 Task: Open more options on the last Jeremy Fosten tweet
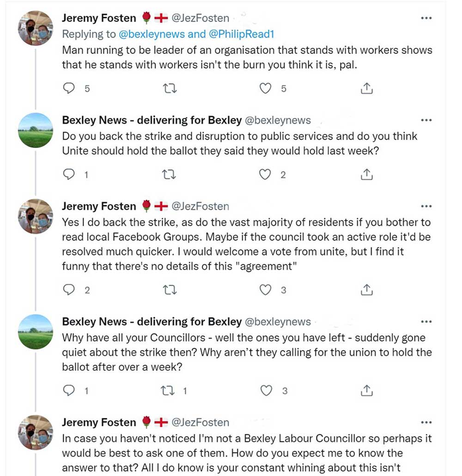[426, 422]
